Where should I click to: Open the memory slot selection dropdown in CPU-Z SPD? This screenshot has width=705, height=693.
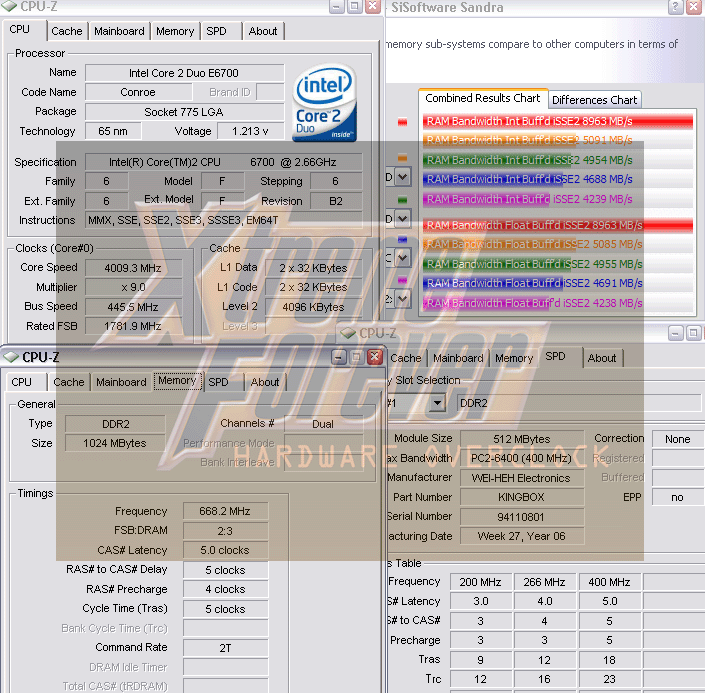(x=437, y=402)
